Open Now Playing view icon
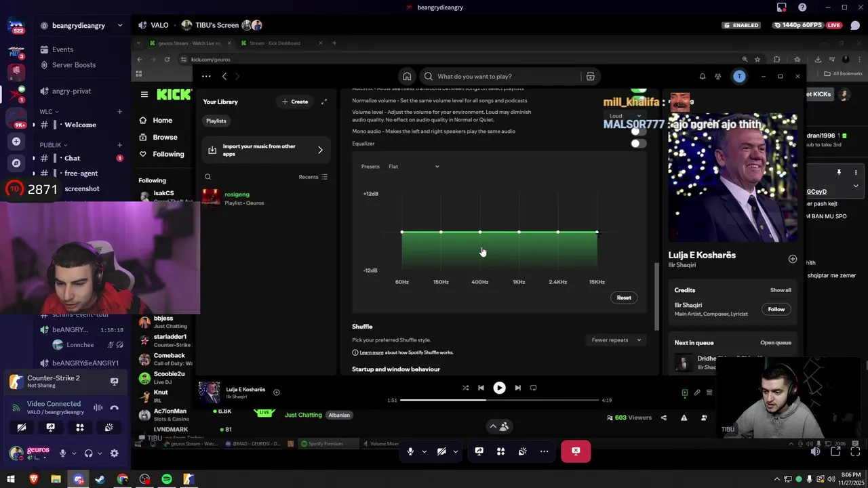The width and height of the screenshot is (868, 488). pos(685,392)
